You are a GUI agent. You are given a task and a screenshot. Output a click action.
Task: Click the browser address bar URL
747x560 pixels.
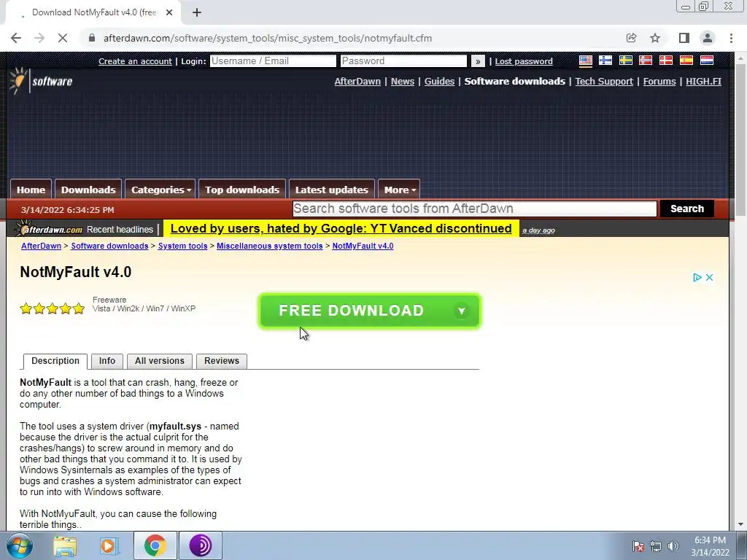pyautogui.click(x=268, y=38)
